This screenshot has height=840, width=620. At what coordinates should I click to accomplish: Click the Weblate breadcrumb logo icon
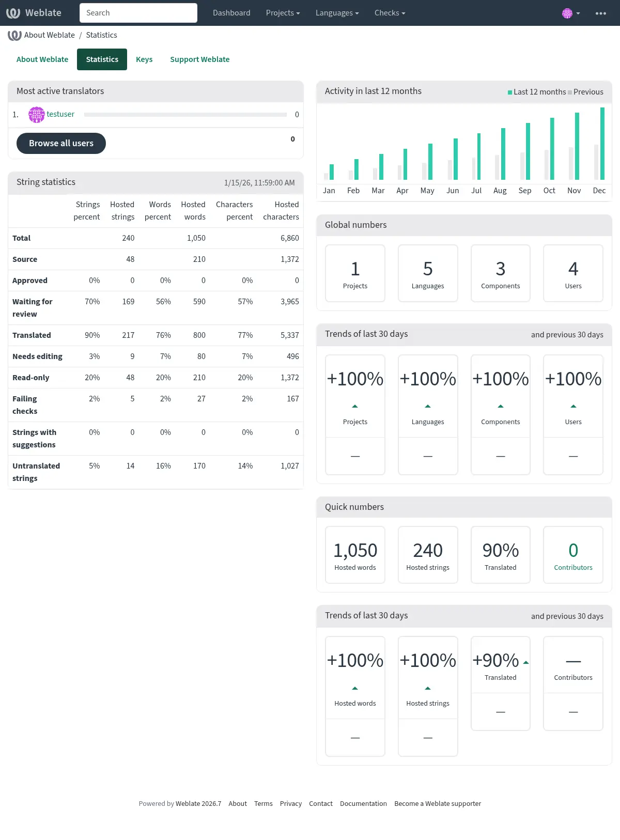pyautogui.click(x=14, y=35)
